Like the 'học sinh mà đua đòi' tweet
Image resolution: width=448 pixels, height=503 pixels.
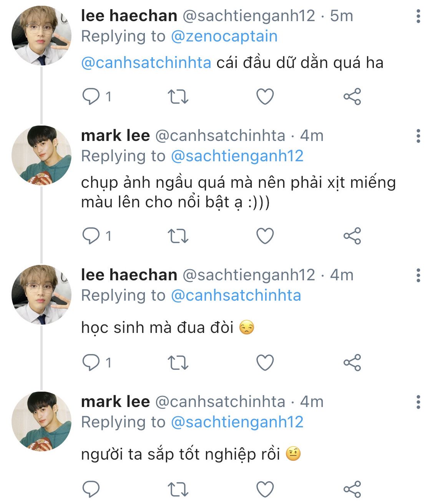pos(265,362)
